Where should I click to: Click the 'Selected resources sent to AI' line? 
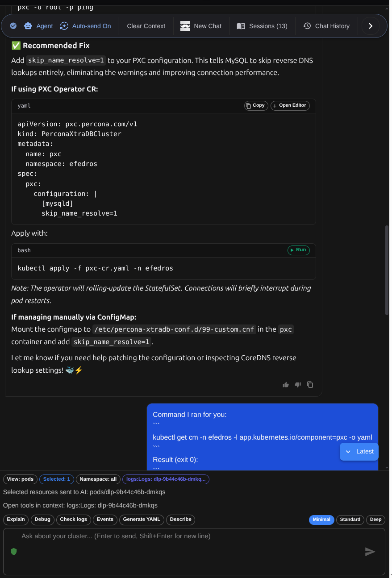(84, 492)
